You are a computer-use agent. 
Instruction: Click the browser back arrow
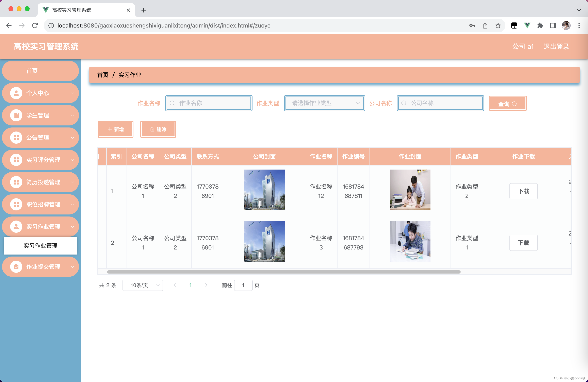click(9, 25)
